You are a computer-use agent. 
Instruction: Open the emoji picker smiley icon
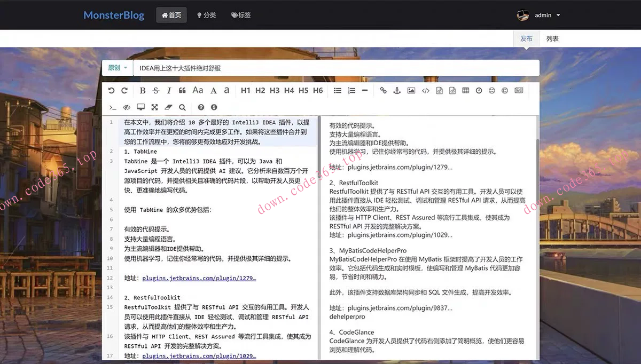pyautogui.click(x=492, y=91)
